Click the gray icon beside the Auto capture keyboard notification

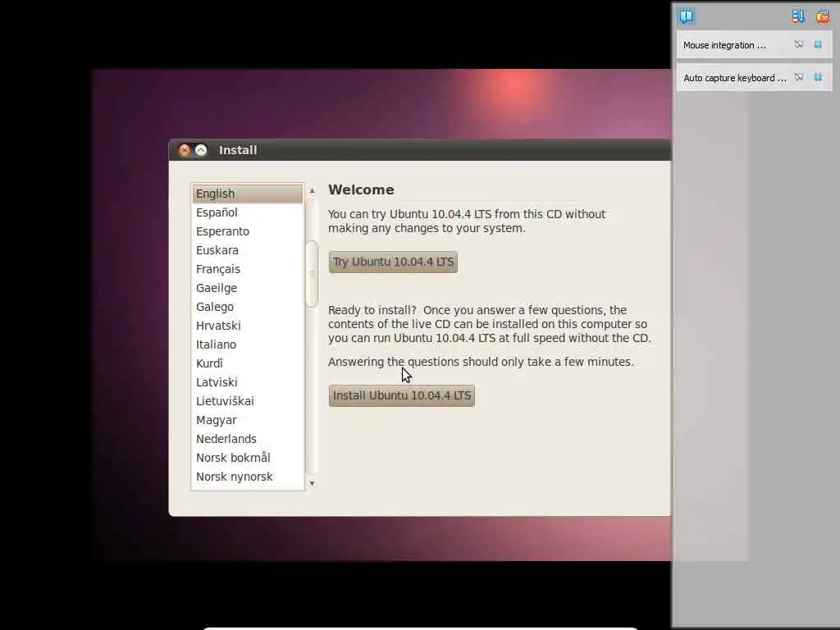799,77
